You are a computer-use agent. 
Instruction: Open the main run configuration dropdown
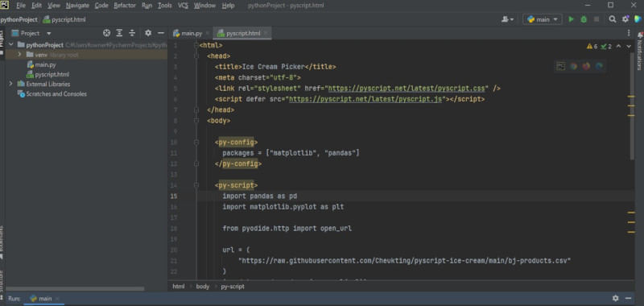[542, 19]
